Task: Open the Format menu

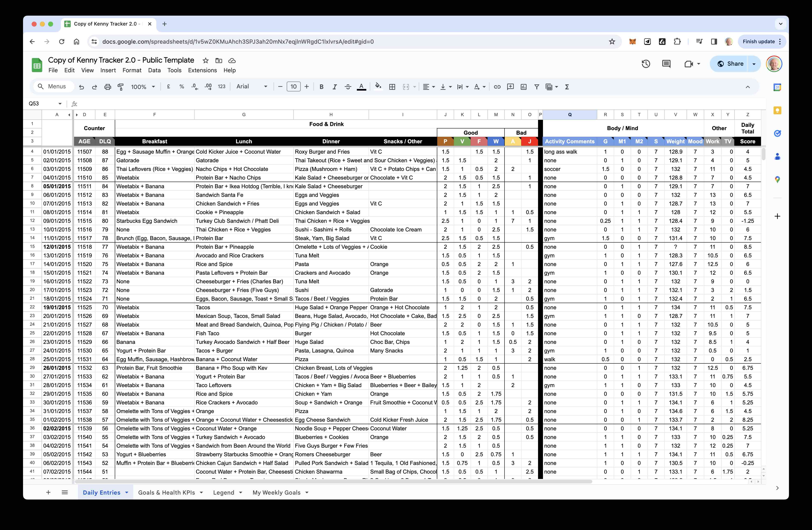Action: [132, 70]
